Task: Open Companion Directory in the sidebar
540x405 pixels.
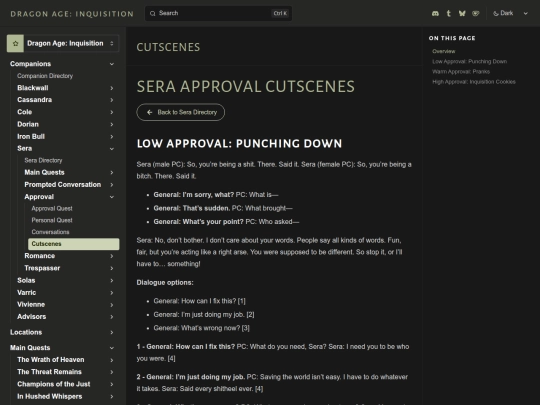Action: (45, 76)
